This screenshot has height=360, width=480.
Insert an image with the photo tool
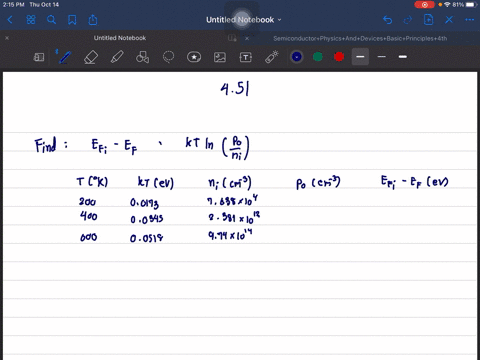point(220,57)
